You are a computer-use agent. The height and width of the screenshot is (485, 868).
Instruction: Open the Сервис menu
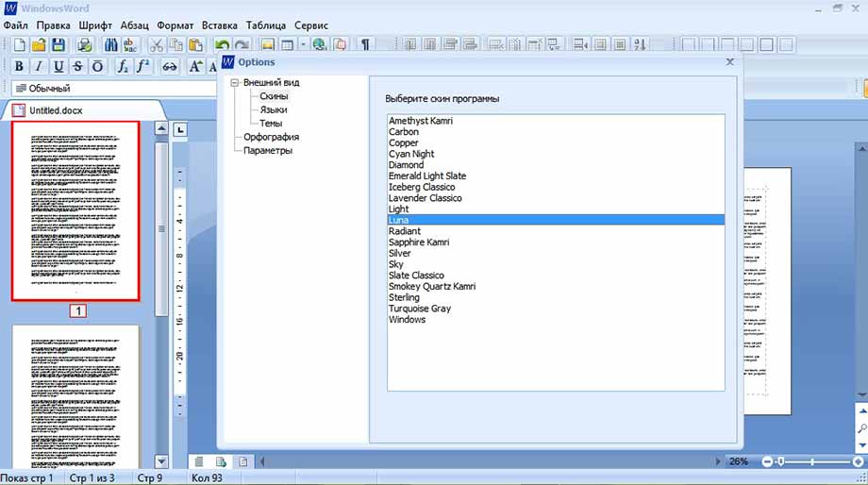pyautogui.click(x=311, y=25)
